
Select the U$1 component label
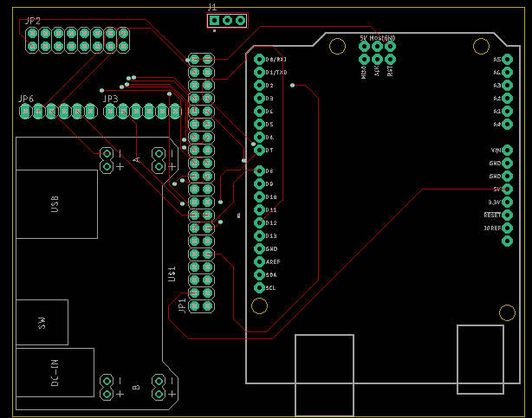point(172,274)
